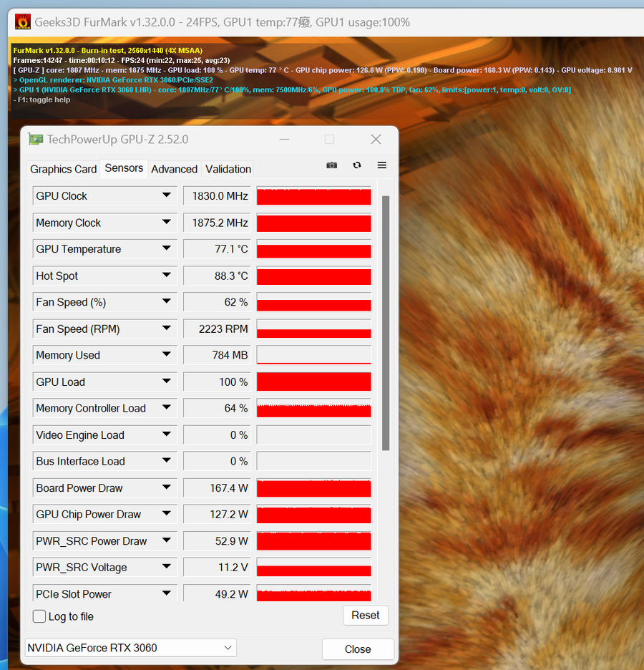Click the OpenGL renderer line in FurMark
The image size is (644, 670).
tap(113, 80)
